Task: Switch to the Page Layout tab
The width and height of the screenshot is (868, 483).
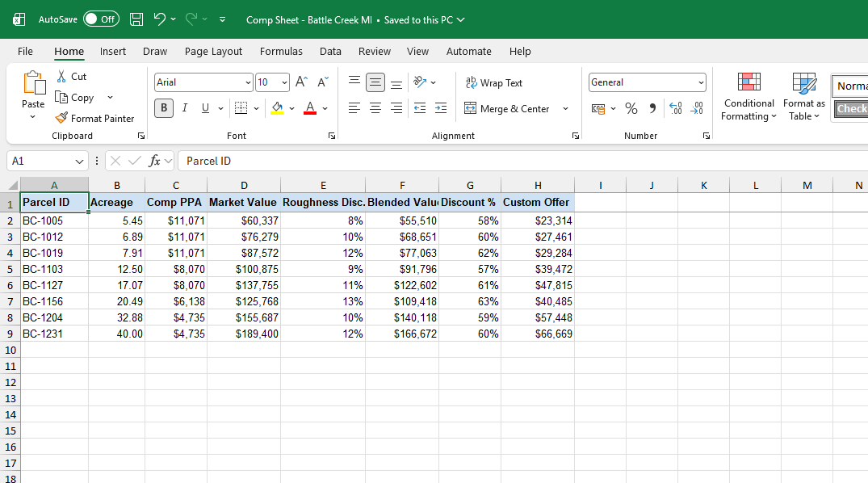Action: [x=213, y=51]
